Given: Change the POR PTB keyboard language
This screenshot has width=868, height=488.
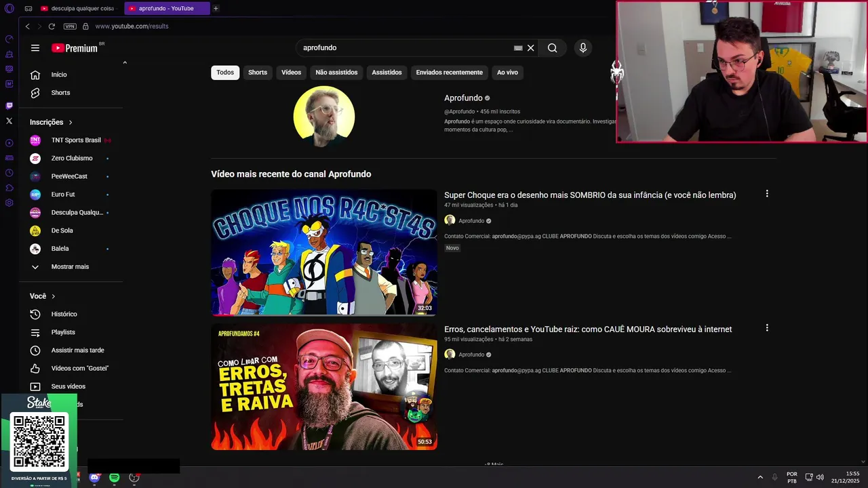Looking at the screenshot, I should point(792,477).
